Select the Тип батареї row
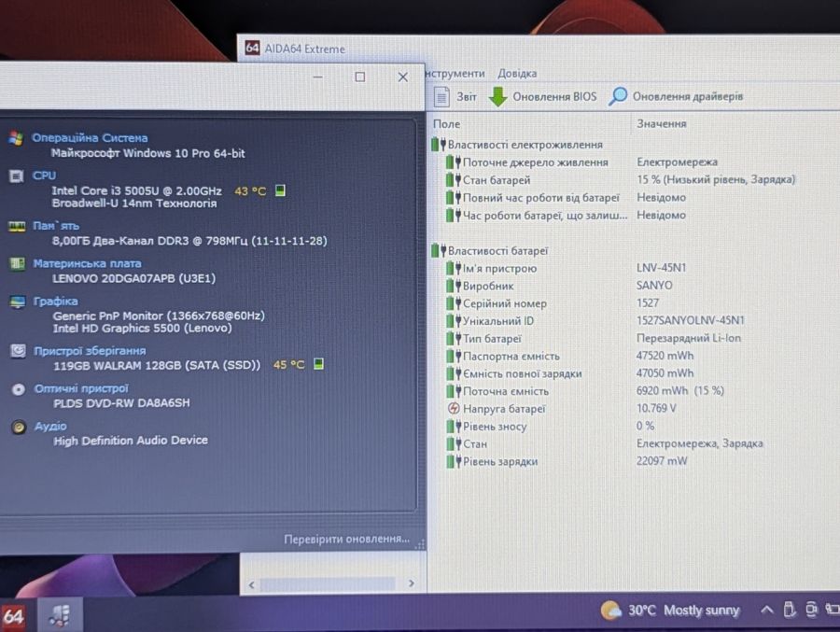The width and height of the screenshot is (840, 632). 594,338
